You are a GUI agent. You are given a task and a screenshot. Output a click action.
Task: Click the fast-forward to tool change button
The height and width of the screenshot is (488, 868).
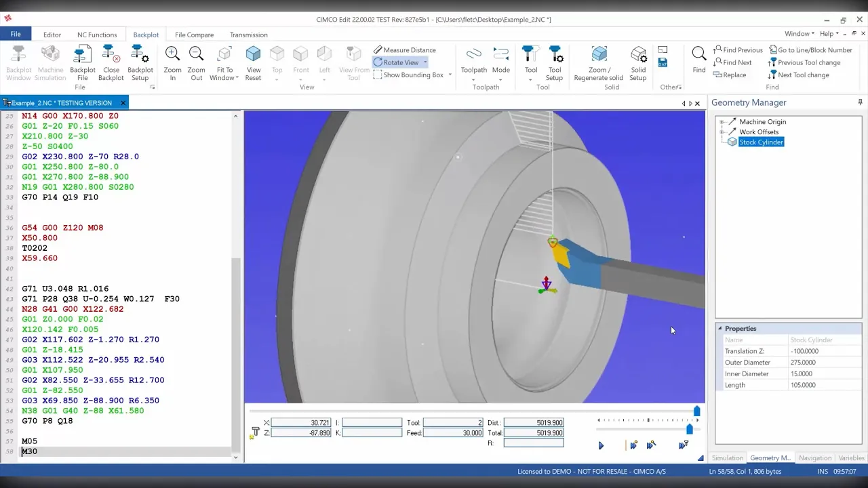point(684,445)
